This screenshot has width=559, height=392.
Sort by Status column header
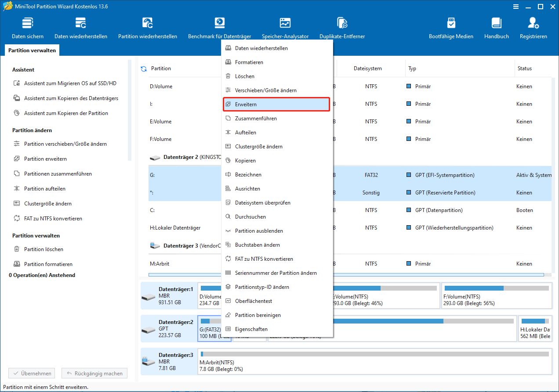533,68
